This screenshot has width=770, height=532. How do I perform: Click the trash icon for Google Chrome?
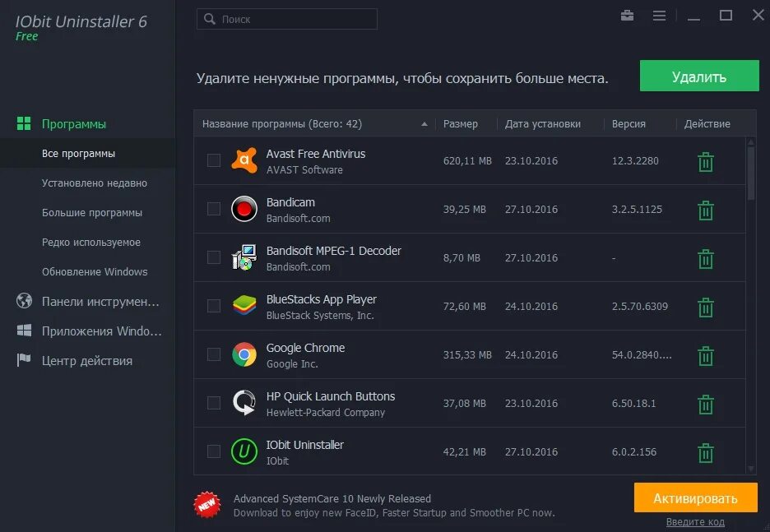point(706,356)
